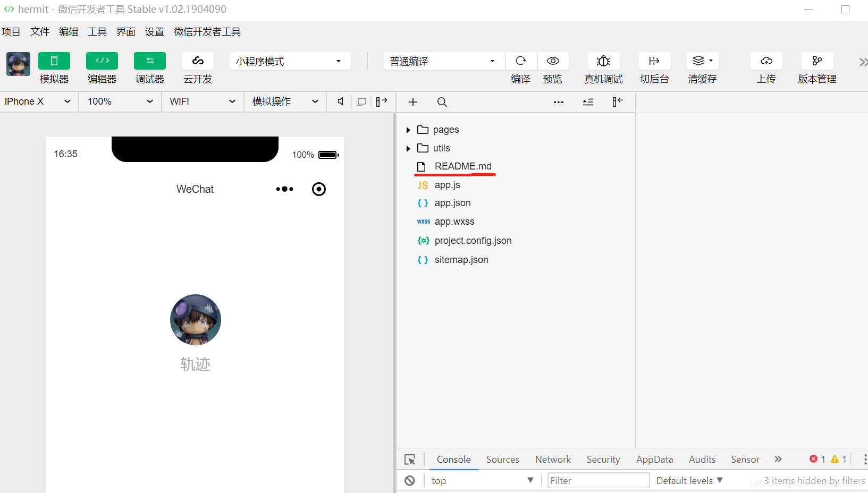Click the collapse all folders icon
The image size is (868, 493).
click(x=588, y=102)
